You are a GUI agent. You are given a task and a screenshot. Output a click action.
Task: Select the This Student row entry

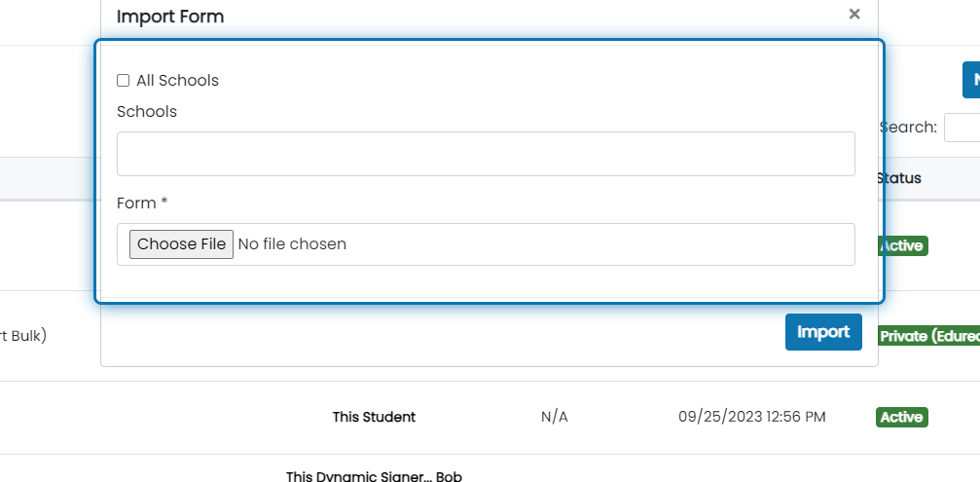tap(374, 417)
